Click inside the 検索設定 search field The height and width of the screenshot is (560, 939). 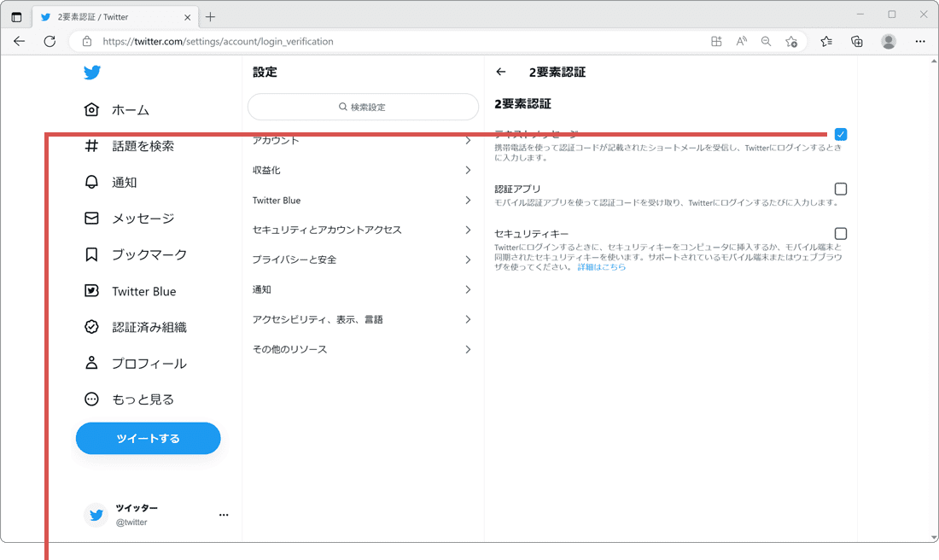pyautogui.click(x=363, y=107)
